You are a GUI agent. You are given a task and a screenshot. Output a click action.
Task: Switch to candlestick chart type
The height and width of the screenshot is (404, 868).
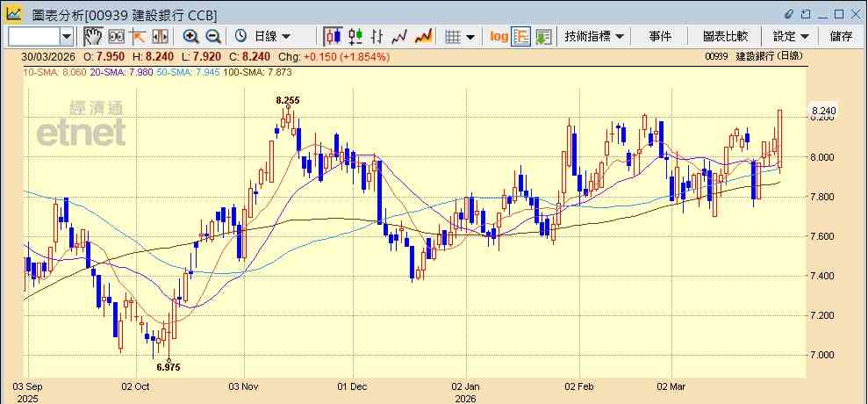tap(333, 37)
